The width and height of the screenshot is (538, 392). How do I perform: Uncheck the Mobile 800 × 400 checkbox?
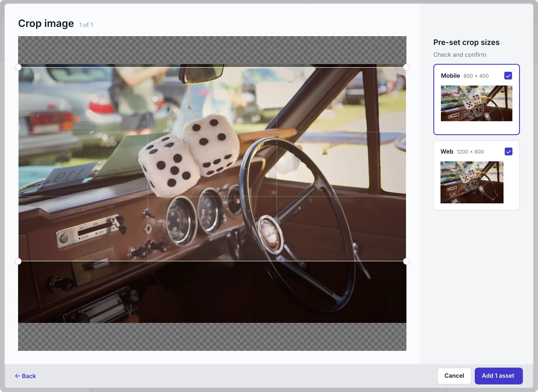(x=508, y=76)
